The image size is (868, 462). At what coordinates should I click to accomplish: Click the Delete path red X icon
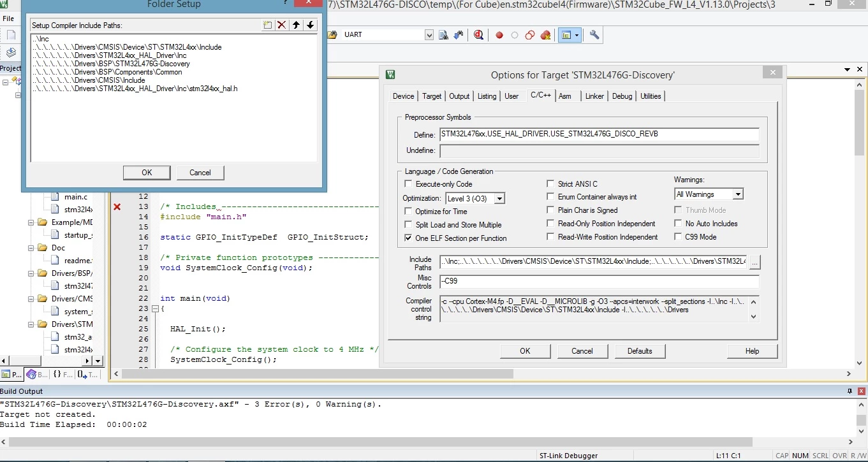pos(282,25)
